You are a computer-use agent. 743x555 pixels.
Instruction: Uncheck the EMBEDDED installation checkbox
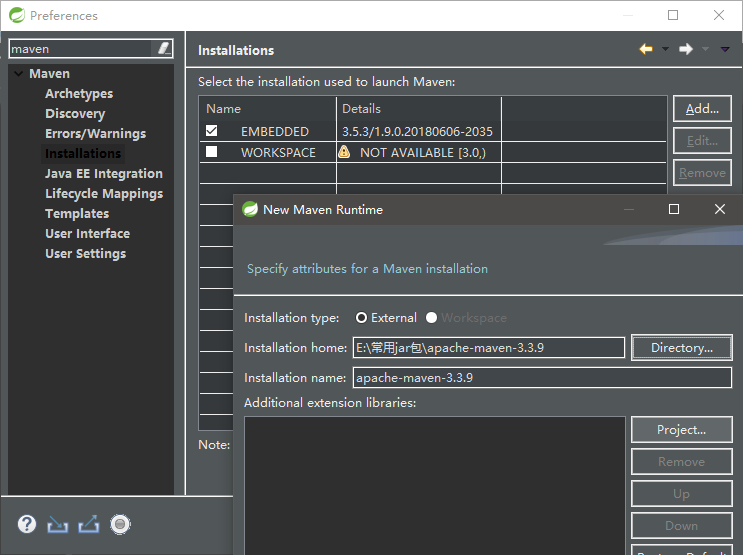click(x=211, y=130)
